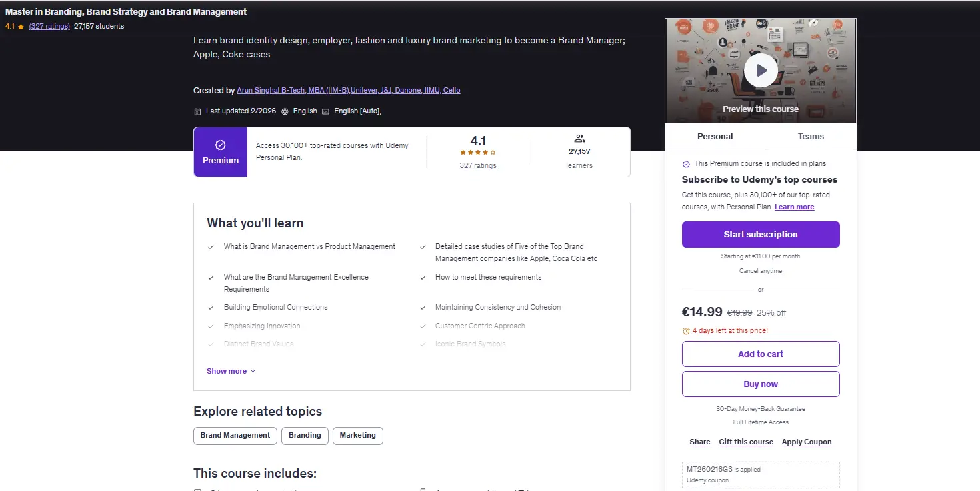The image size is (980, 491).
Task: Click 'What is Brand Management vs Product Management'
Action: coord(309,247)
